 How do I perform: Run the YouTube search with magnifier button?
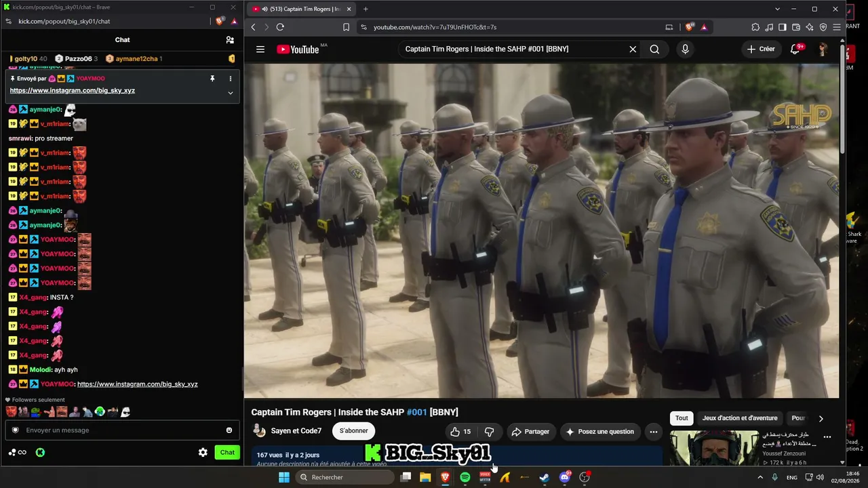[654, 49]
